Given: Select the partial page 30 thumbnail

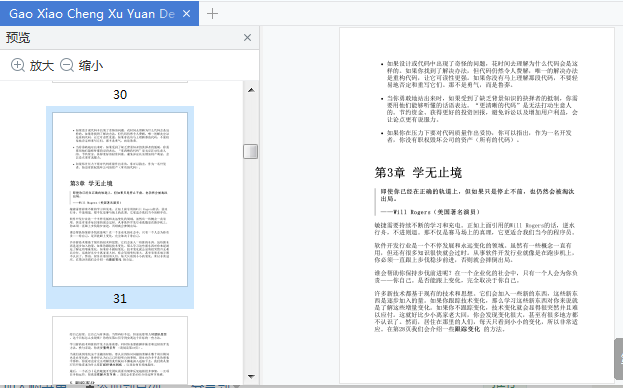Looking at the screenshot, I should pyautogui.click(x=120, y=81).
